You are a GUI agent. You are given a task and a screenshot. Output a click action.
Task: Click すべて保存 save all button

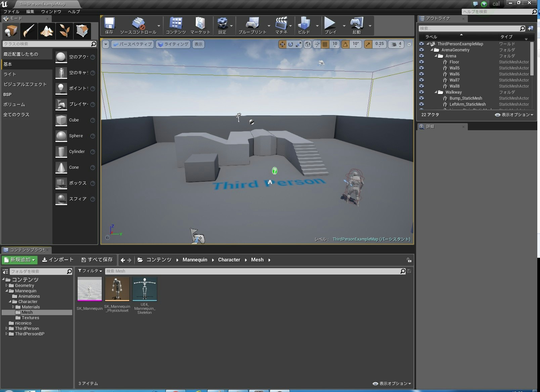pyautogui.click(x=97, y=260)
